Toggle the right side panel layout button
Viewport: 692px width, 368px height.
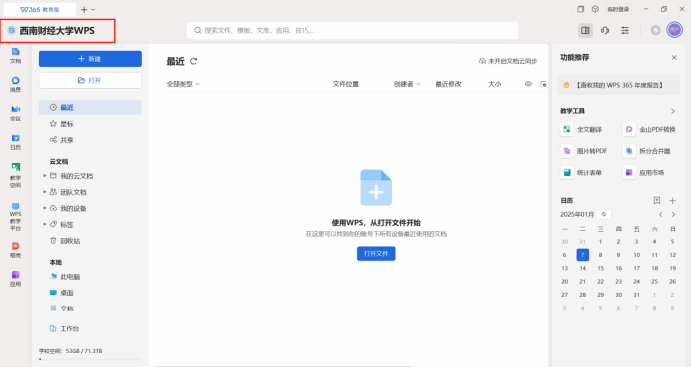click(585, 30)
